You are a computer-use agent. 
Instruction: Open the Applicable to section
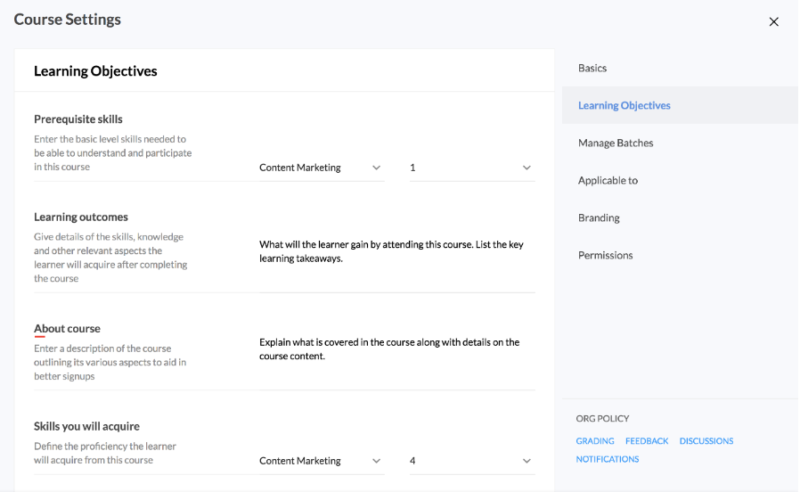click(x=607, y=181)
